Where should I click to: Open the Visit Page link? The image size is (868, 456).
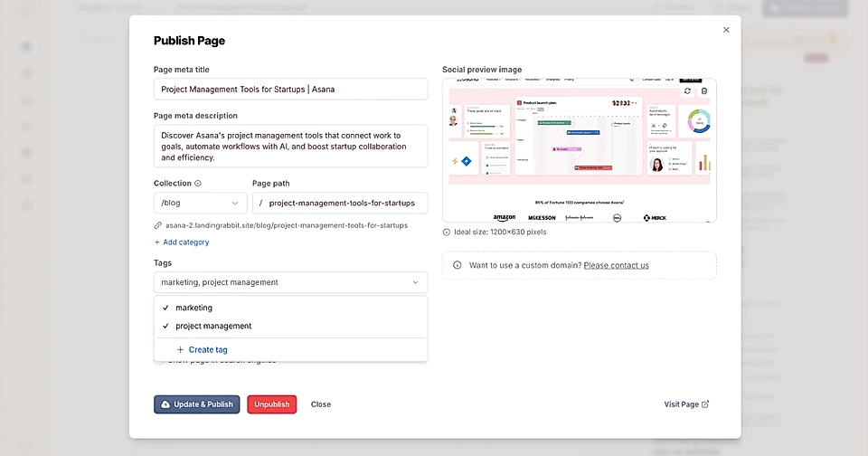point(686,404)
